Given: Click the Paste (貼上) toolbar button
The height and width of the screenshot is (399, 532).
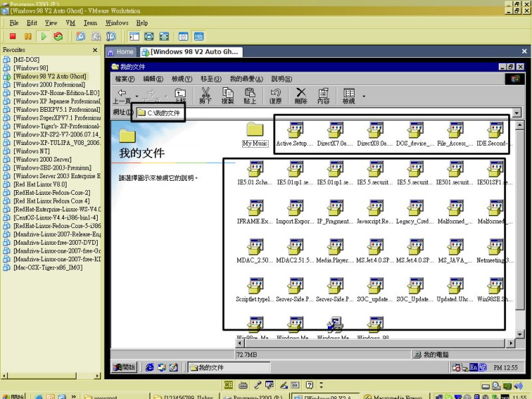Looking at the screenshot, I should pyautogui.click(x=250, y=96).
